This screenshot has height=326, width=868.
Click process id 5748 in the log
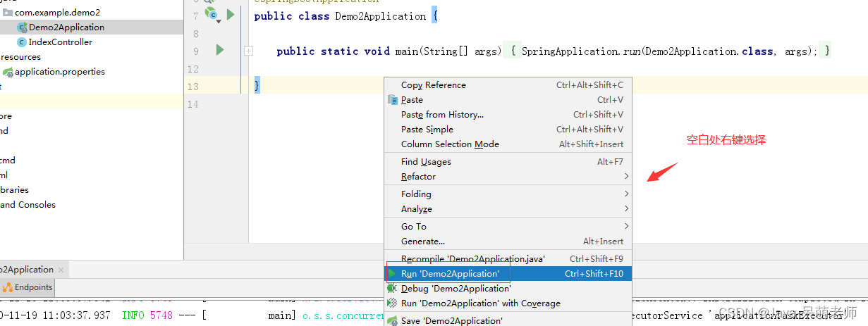(x=161, y=315)
